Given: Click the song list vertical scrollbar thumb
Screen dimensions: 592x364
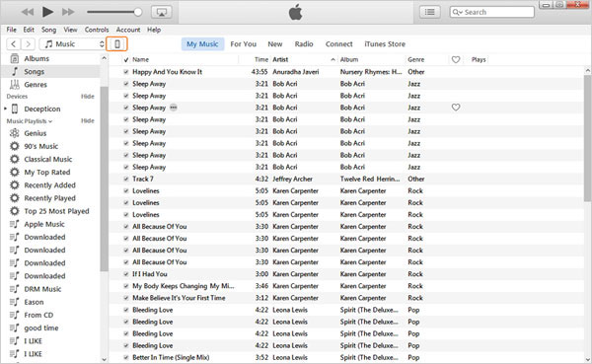Looking at the screenshot, I should coord(588,138).
